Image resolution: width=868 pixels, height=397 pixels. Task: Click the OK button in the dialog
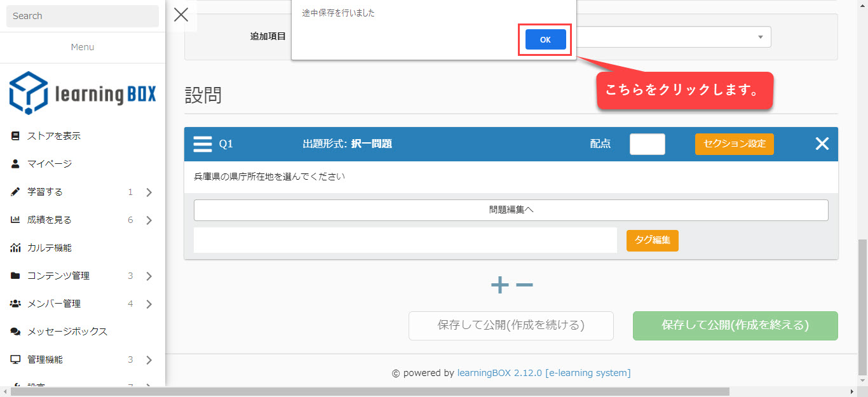pos(545,39)
